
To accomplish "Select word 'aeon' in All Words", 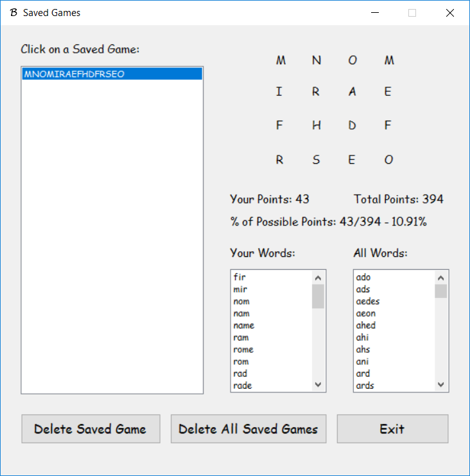I will tap(366, 314).
